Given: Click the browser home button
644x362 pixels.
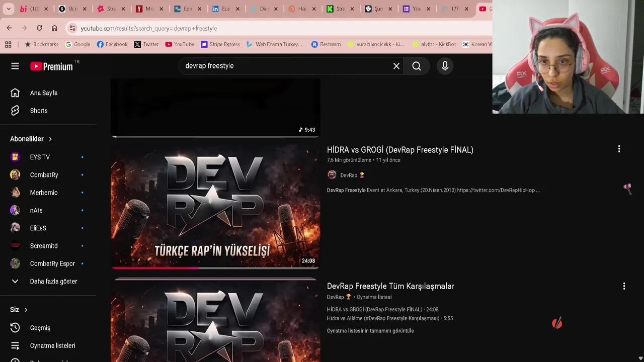Looking at the screenshot, I should click(x=54, y=28).
